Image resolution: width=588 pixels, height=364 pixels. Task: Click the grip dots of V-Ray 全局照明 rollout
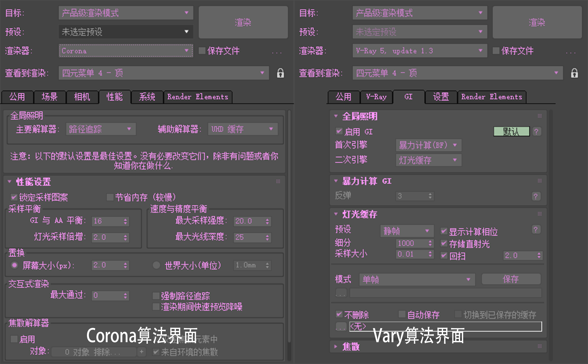(x=540, y=116)
